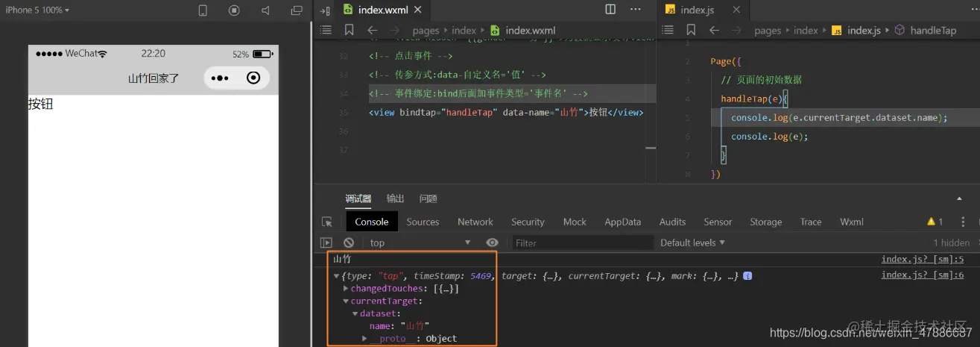Click the collapse sidebar arrow icon
The height and width of the screenshot is (347, 980).
tap(325, 10)
